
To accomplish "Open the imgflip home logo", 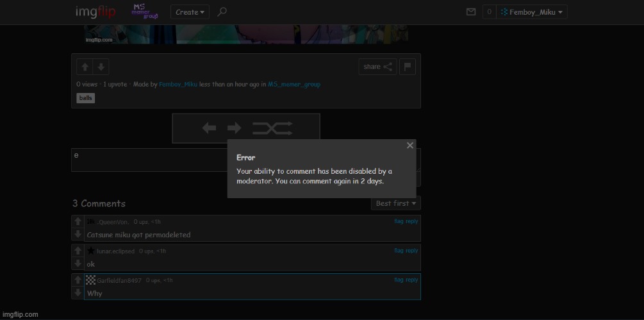I will click(x=95, y=12).
